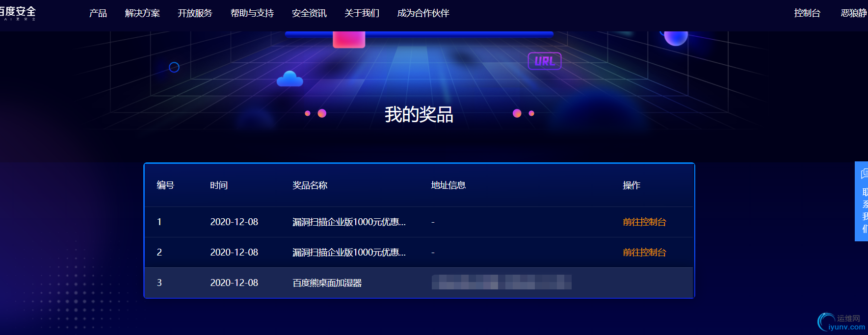Open the 联系我们 side widget
This screenshot has height=335, width=868.
(x=862, y=201)
